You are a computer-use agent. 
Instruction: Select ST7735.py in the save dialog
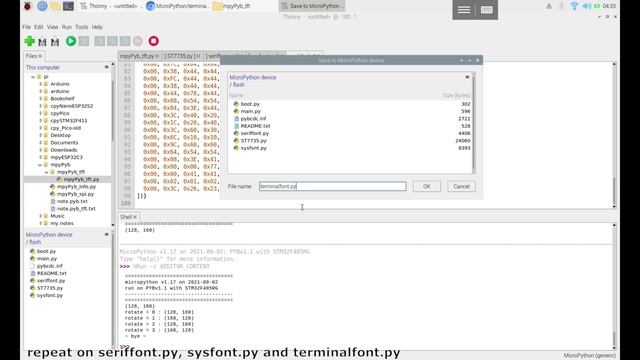tap(253, 140)
